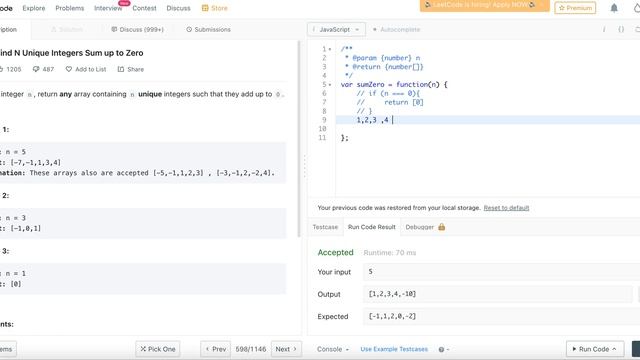Click the problem title text
This screenshot has width=640, height=360.
(72, 53)
